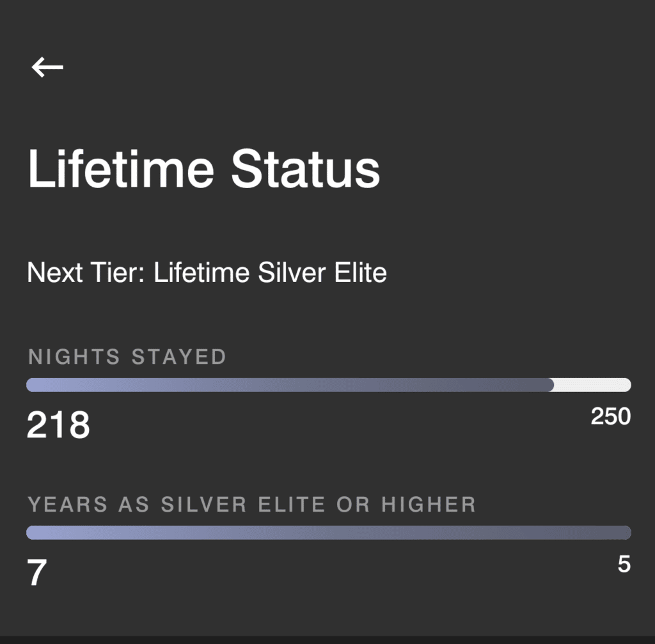Click the Next Tier: Lifetime Silver Elite text
Viewport: 655px width, 644px height.
point(206,272)
